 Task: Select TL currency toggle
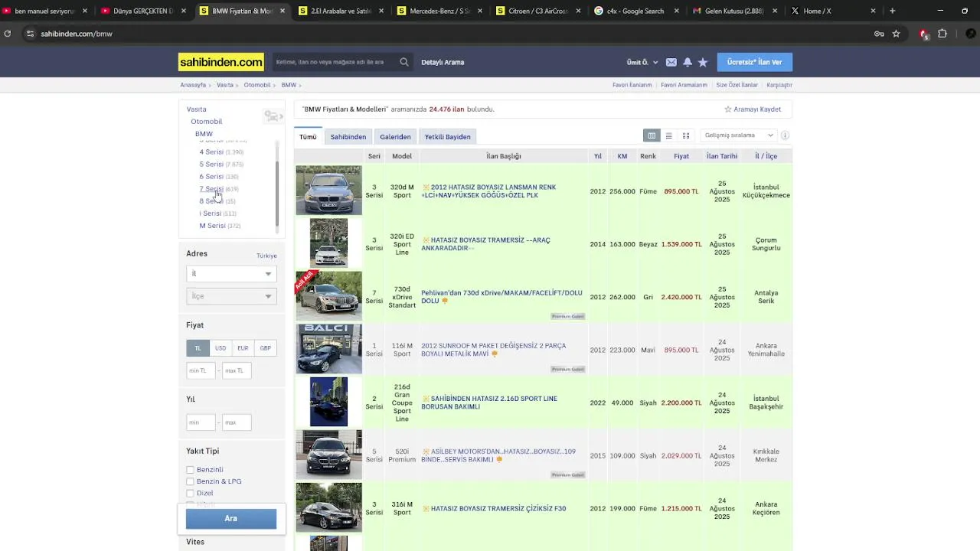click(x=198, y=348)
